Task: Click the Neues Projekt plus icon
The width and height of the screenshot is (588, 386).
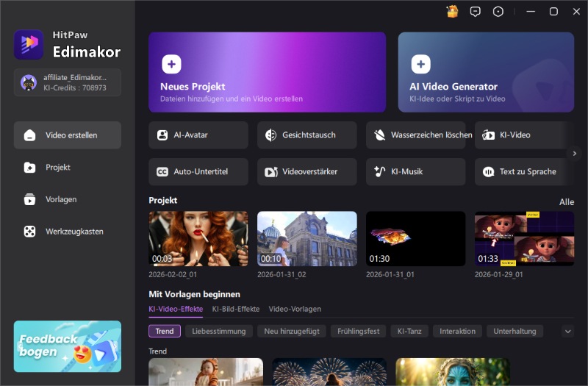Action: (171, 64)
